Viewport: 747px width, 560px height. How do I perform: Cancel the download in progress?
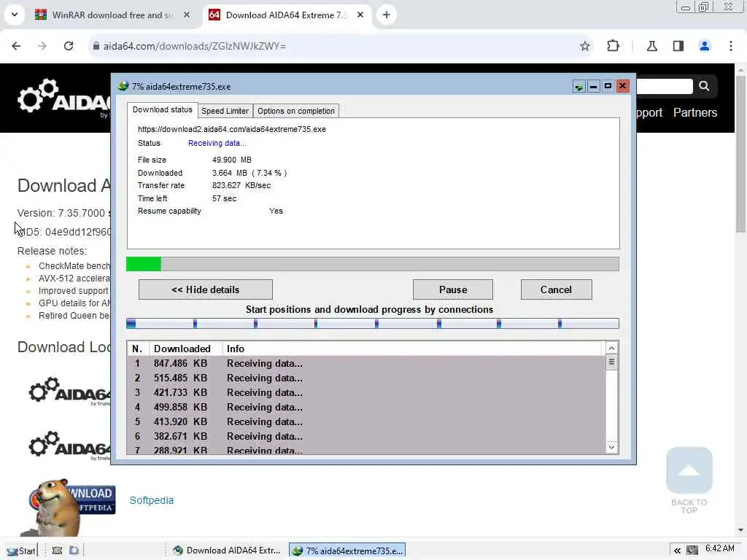(556, 289)
